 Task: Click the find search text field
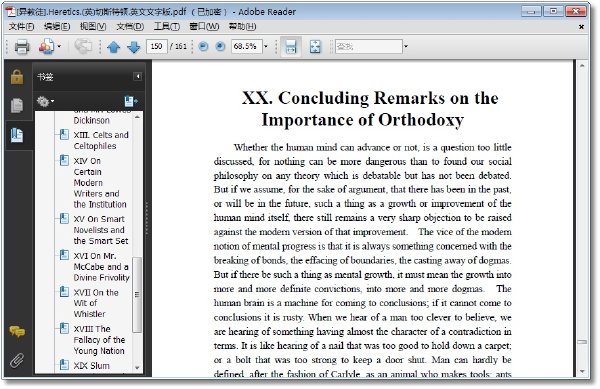[369, 47]
